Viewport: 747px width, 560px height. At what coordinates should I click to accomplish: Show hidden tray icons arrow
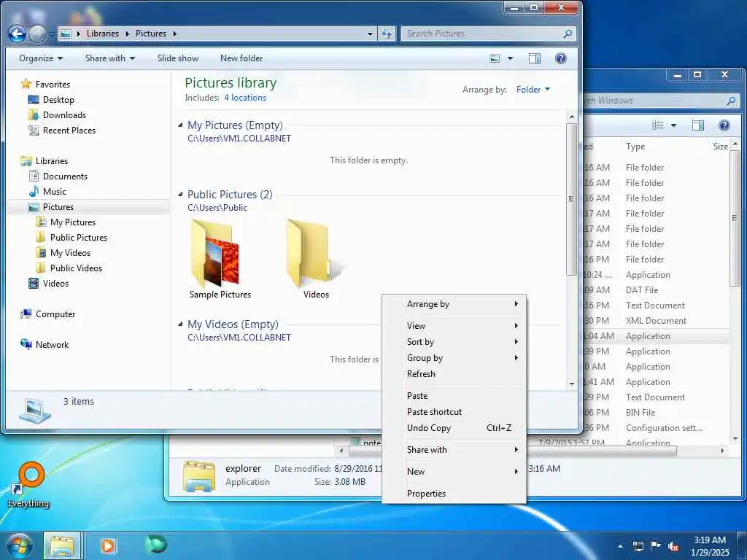pyautogui.click(x=620, y=546)
